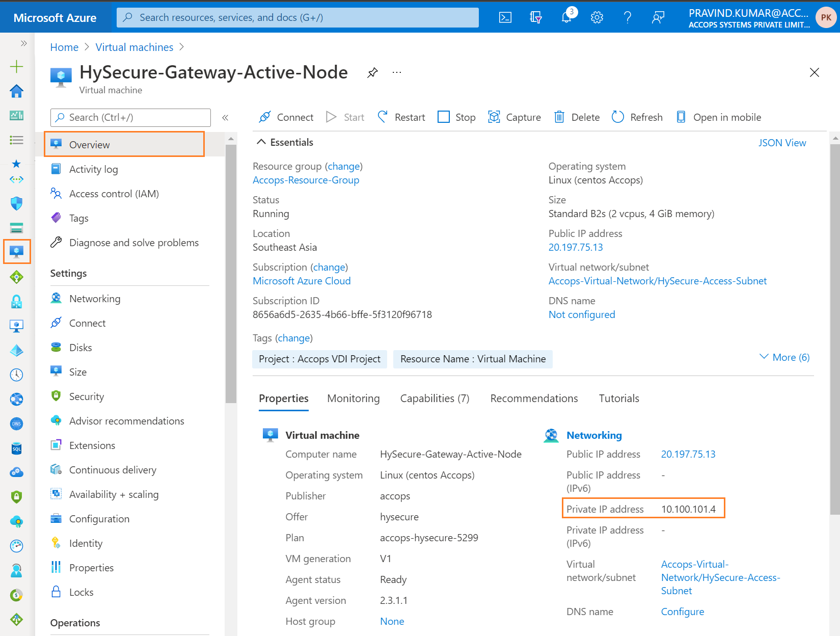
Task: Open the notifications bell
Action: click(x=567, y=17)
